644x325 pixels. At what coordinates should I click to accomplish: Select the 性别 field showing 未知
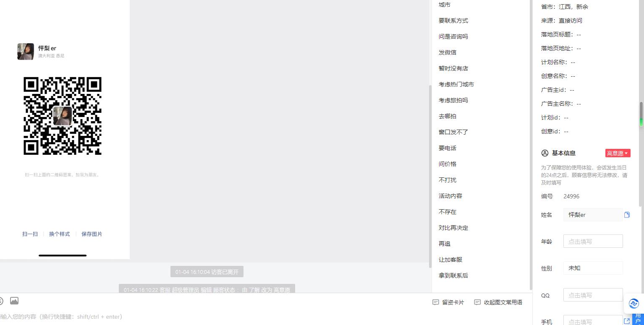point(593,268)
